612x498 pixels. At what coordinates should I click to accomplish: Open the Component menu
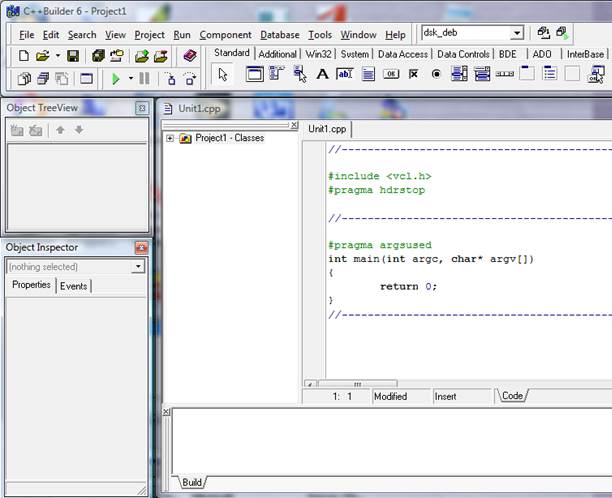(225, 35)
